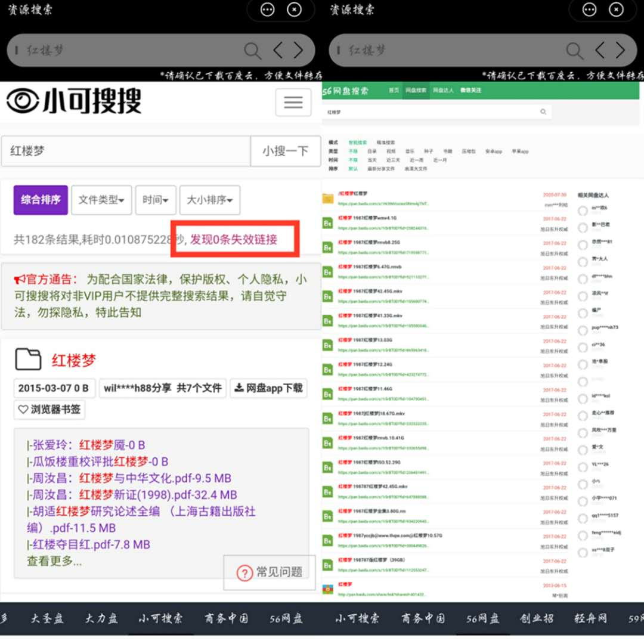Open 大圣盘 in the bottom bar
Viewport: 644px width, 644px height.
[47, 618]
